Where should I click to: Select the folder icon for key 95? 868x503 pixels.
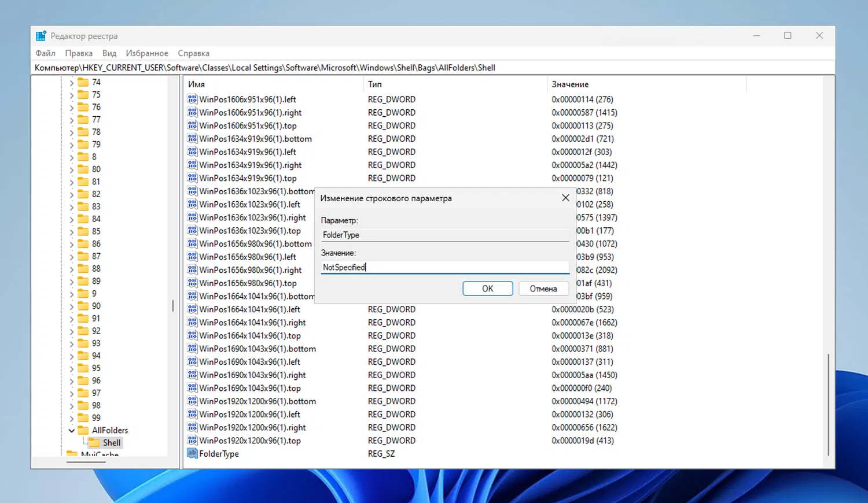pyautogui.click(x=83, y=368)
